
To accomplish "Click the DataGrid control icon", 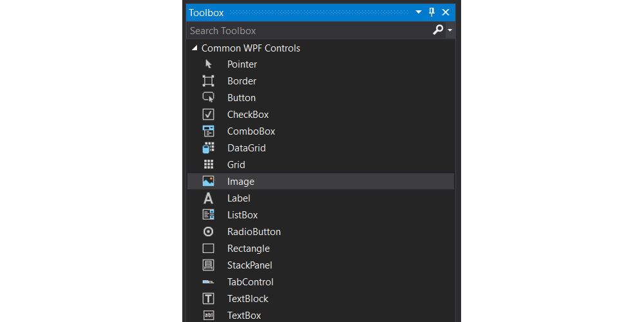I will tap(209, 148).
